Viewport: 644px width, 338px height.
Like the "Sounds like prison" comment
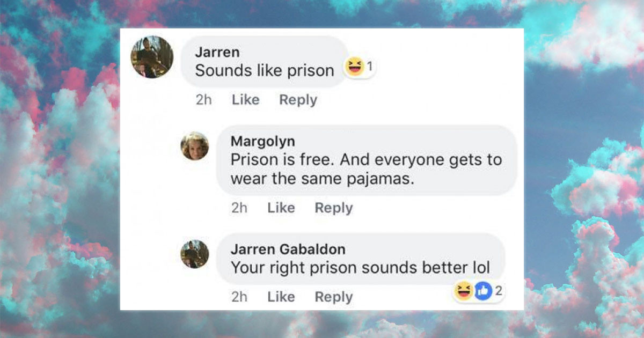245,100
